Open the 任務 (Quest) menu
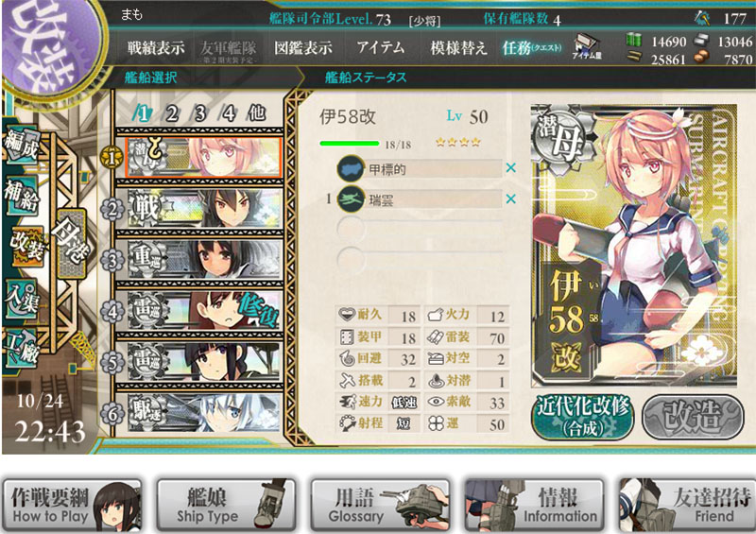Screen dimensions: 756x534 pos(532,48)
